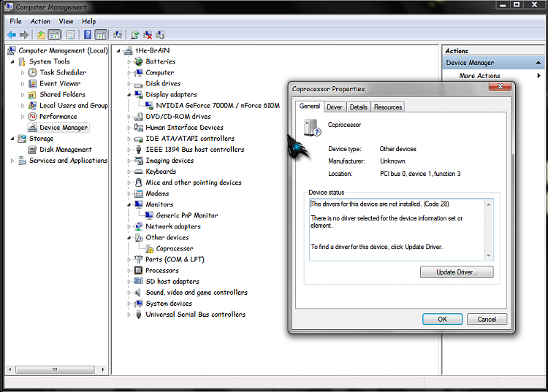This screenshot has width=548, height=392.
Task: Collapse the Other devices category
Action: (129, 238)
